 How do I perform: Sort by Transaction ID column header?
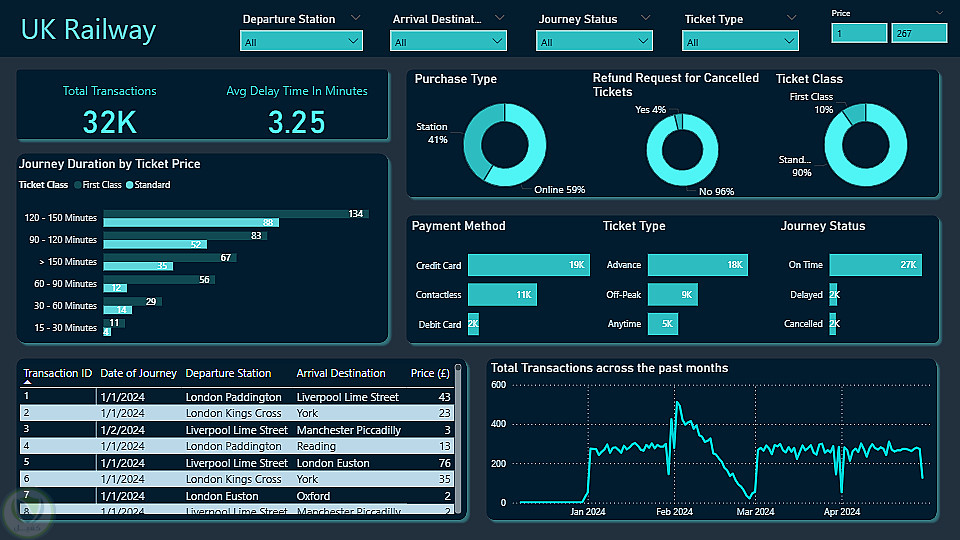point(58,373)
